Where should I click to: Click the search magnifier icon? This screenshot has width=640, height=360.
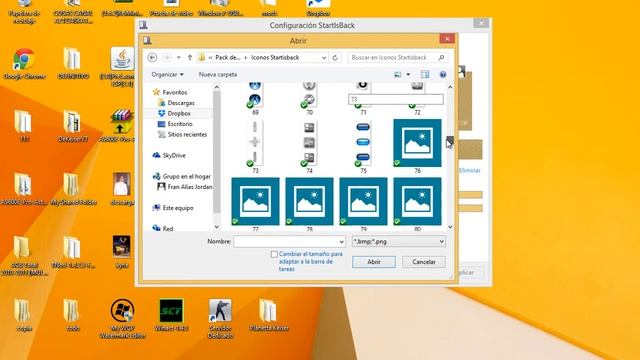[441, 58]
